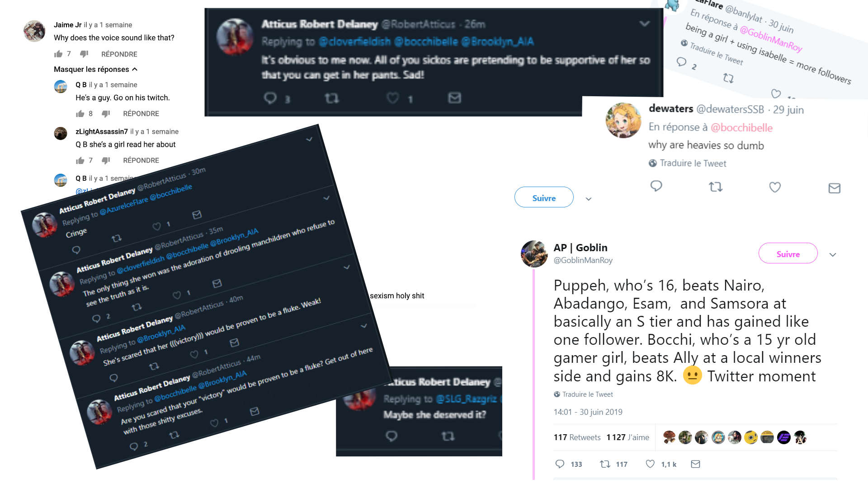Like AP | Goblin's tweet
868x488 pixels.
[650, 464]
